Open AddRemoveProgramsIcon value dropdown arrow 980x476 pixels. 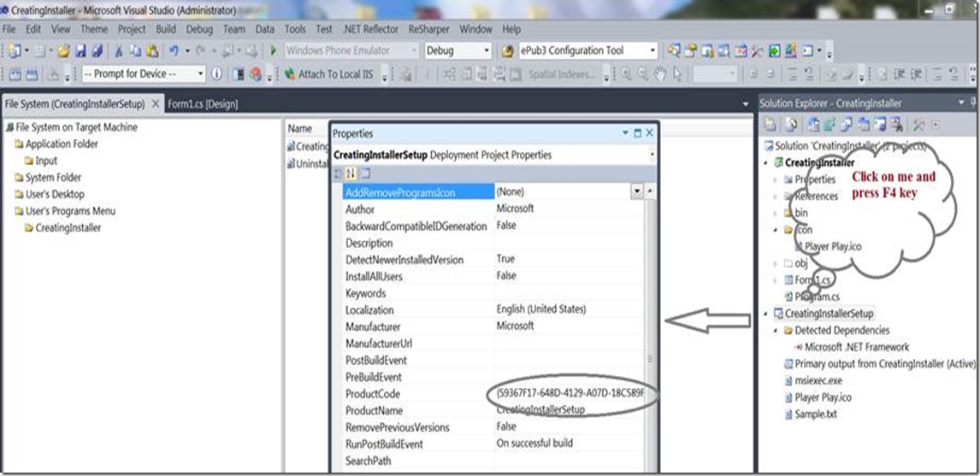click(636, 192)
